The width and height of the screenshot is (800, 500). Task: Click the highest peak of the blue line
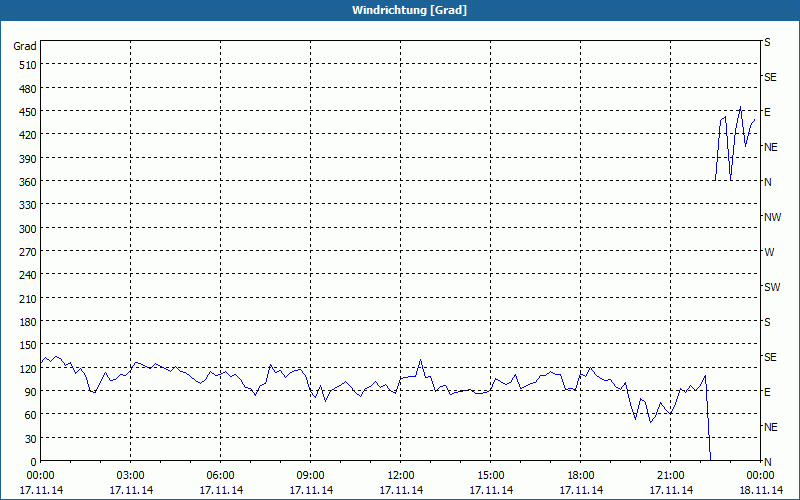740,107
